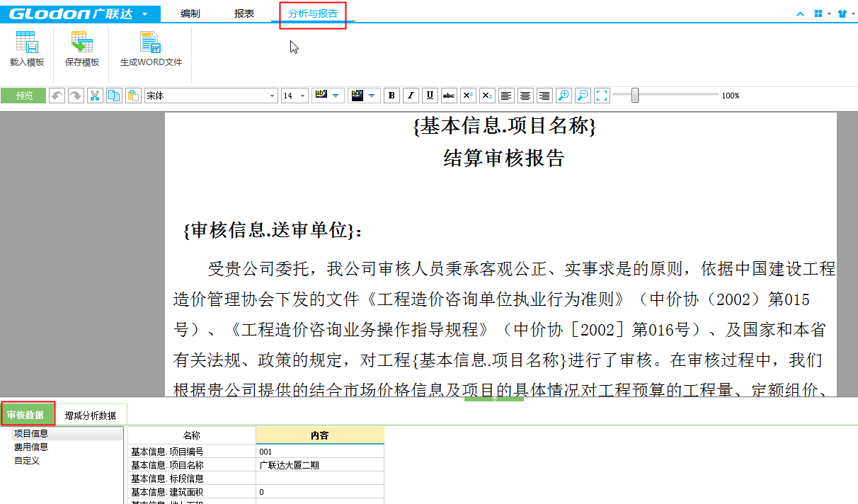Screen dimensions: 858x504
Task: Generate WORD file with 生成WORD文件
Action: click(x=151, y=49)
